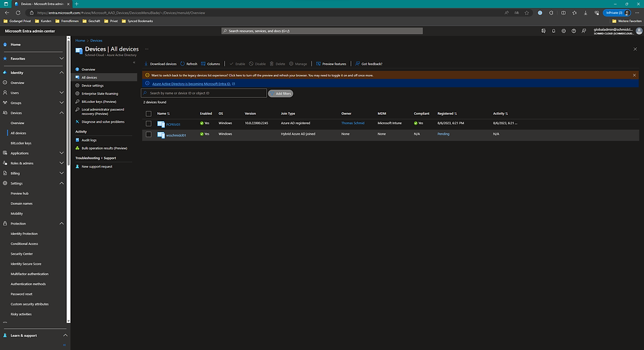This screenshot has width=644, height=350.
Task: Open Local administrator password recovery item
Action: (x=103, y=112)
